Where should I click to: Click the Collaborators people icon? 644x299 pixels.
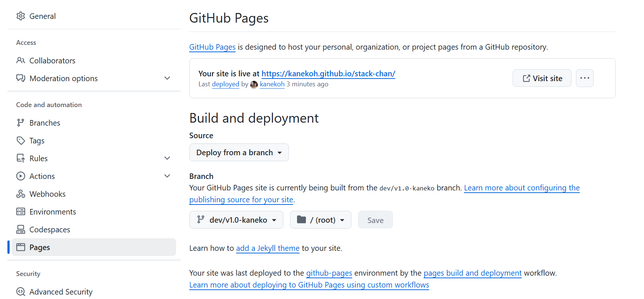(21, 60)
